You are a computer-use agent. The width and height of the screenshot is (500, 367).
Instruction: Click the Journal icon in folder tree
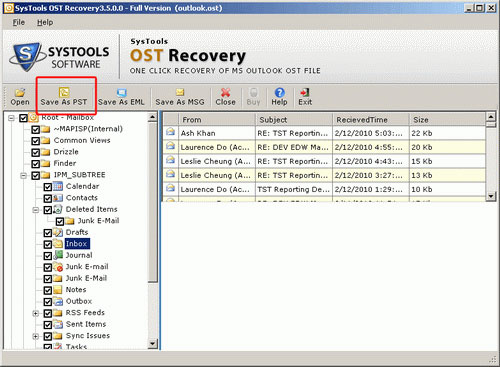58,255
